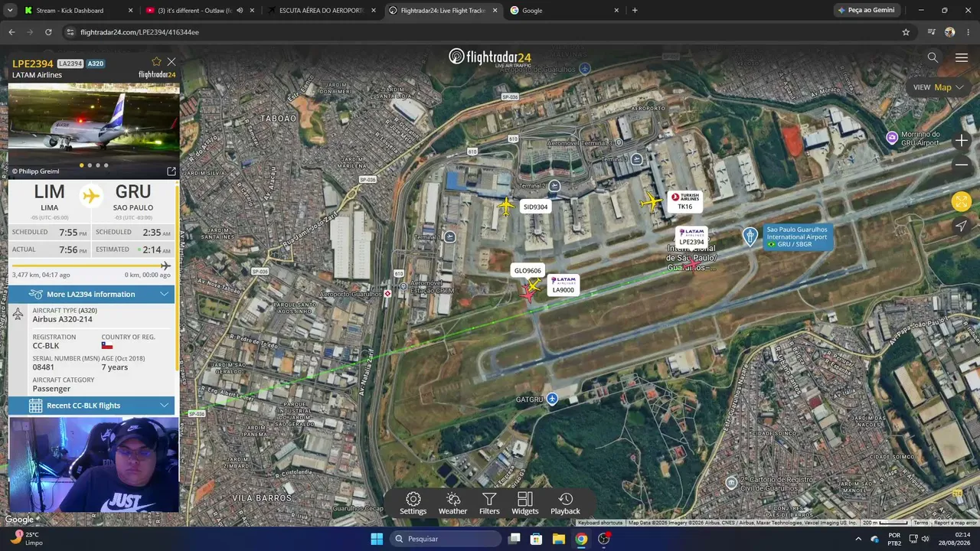
Task: Open the weather widget showing 25°C
Action: pos(28,539)
